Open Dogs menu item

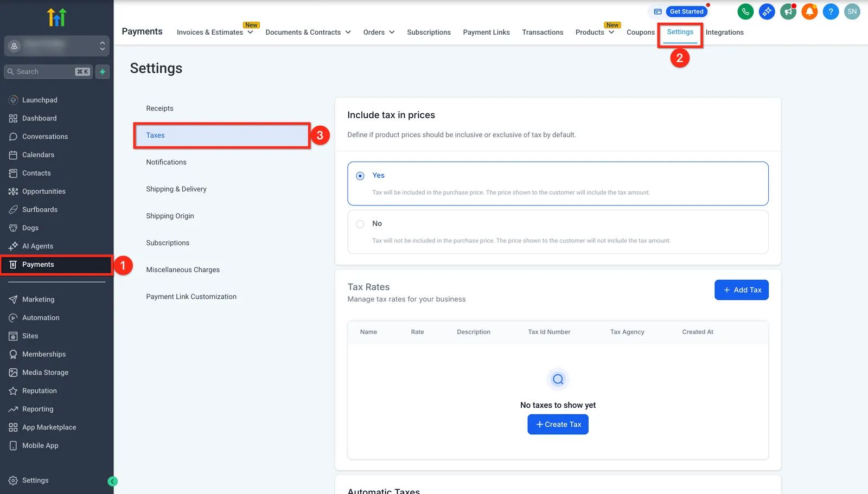coord(30,228)
